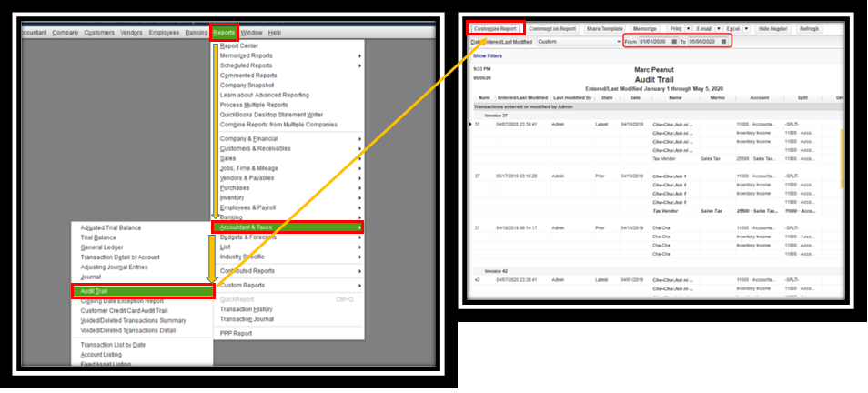Select Combine Reports from Multiple Companies
Image resolution: width=868 pixels, height=393 pixels.
coord(278,125)
